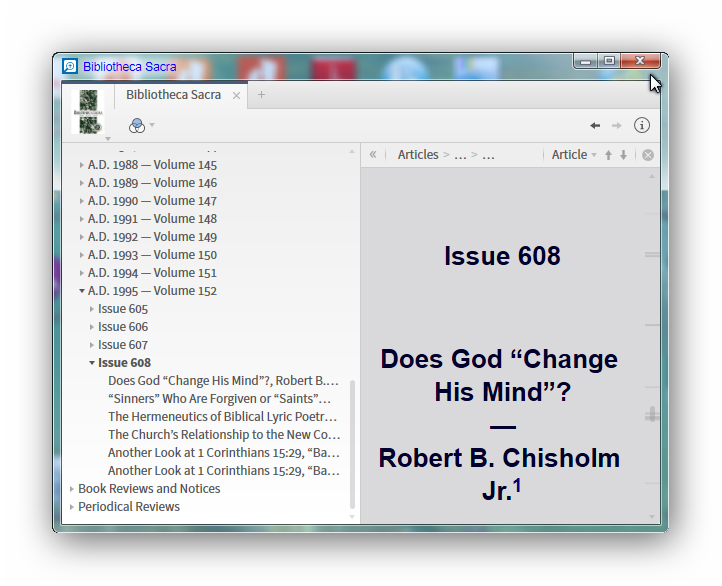
Task: Go to next article with down arrow
Action: coord(623,155)
